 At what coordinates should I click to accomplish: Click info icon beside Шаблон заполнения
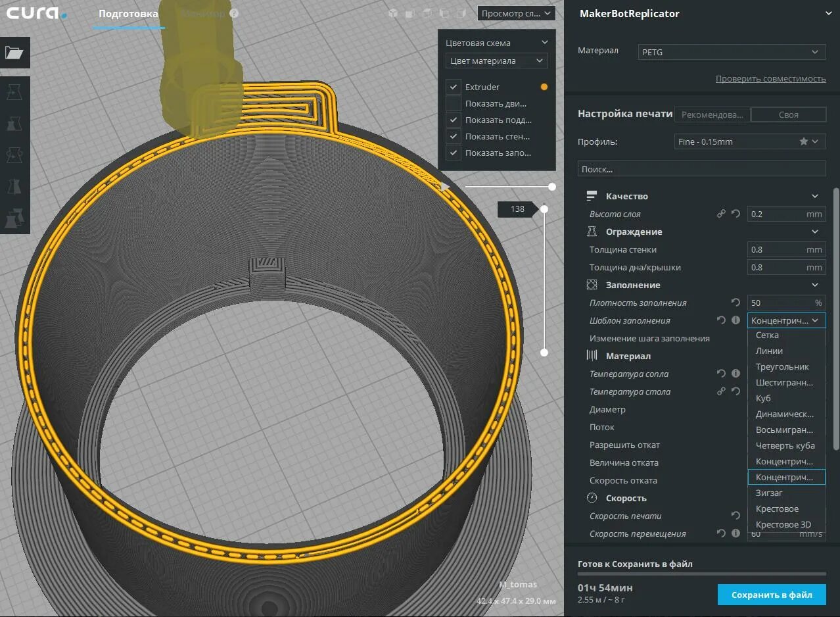[x=735, y=320]
